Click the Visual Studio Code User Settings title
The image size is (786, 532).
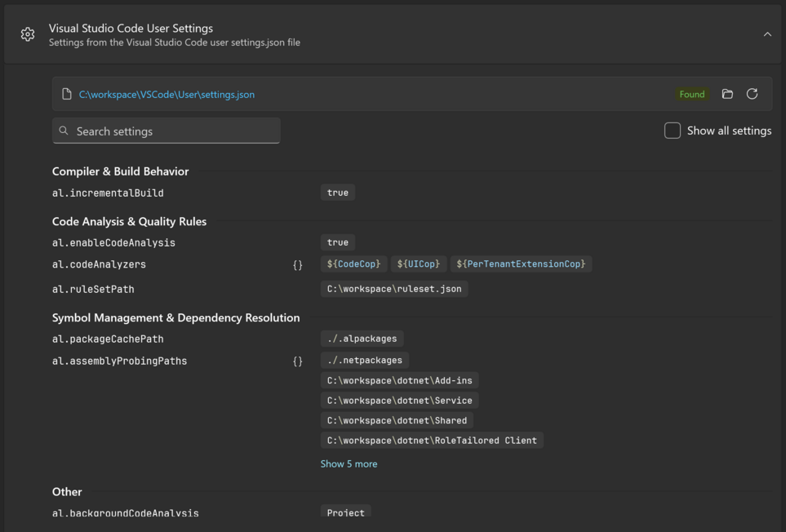(x=131, y=29)
